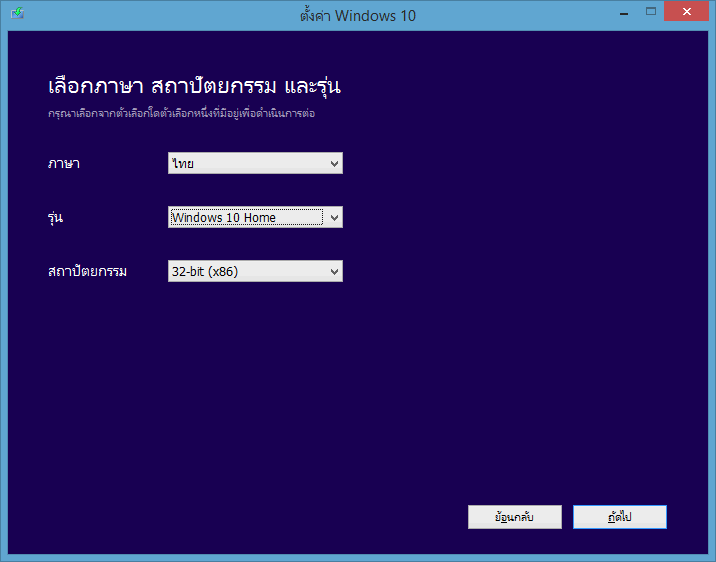Focus the 32-bit (x86) architecture text
Image resolution: width=716 pixels, height=562 pixels.
point(204,271)
